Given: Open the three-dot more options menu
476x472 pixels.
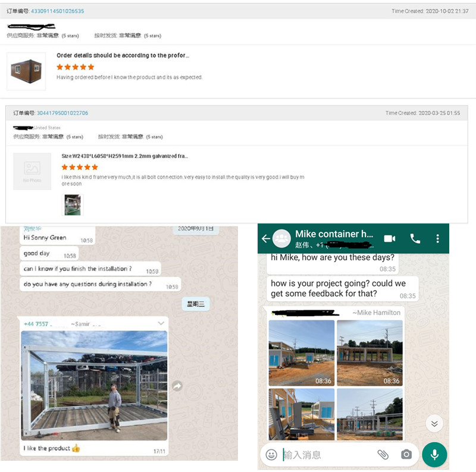Looking at the screenshot, I should click(437, 239).
